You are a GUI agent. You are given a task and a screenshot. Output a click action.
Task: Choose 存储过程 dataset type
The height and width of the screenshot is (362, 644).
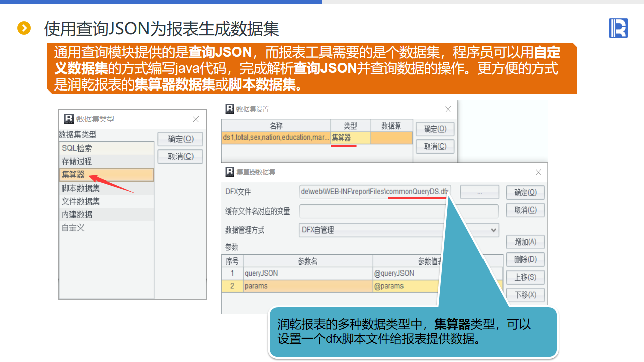click(106, 161)
